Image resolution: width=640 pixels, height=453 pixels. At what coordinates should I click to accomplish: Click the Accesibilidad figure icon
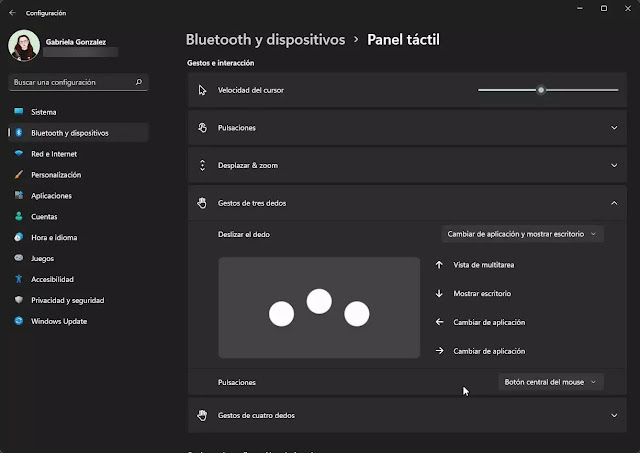(x=19, y=279)
